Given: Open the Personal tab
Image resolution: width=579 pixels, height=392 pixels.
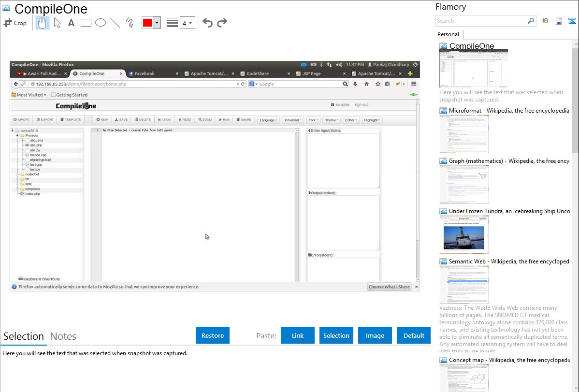Looking at the screenshot, I should tap(449, 34).
